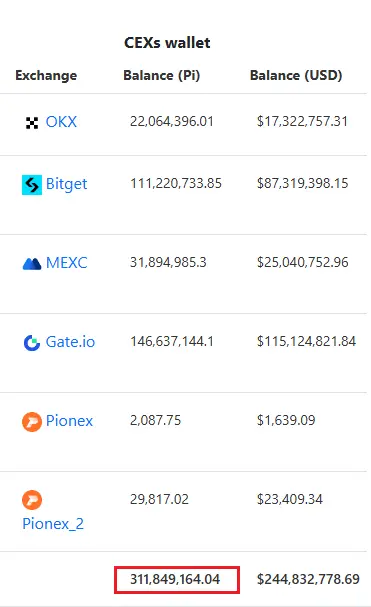Click the Exchange column header
This screenshot has height=607, width=371.
(46, 75)
